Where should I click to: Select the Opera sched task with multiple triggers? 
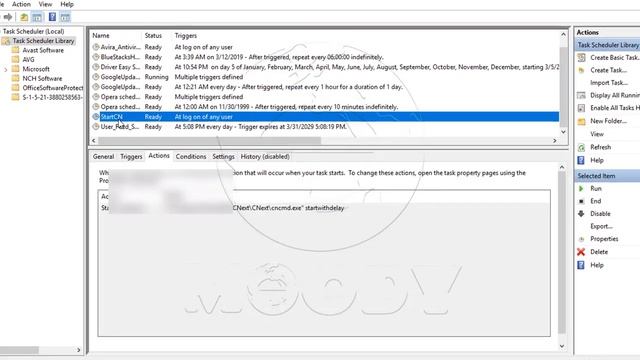pyautogui.click(x=325, y=97)
